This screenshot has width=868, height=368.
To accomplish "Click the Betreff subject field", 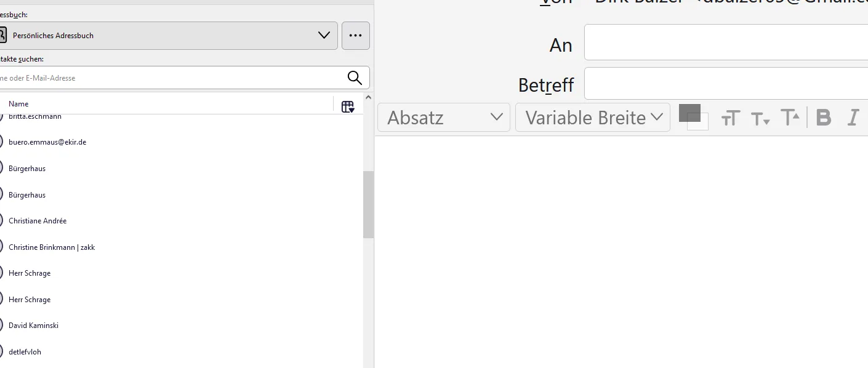I will click(x=726, y=84).
